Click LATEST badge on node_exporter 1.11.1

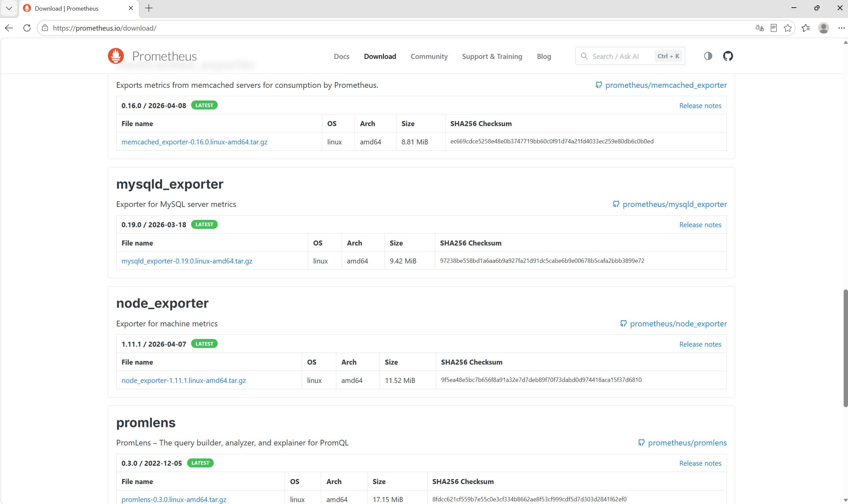(x=204, y=344)
